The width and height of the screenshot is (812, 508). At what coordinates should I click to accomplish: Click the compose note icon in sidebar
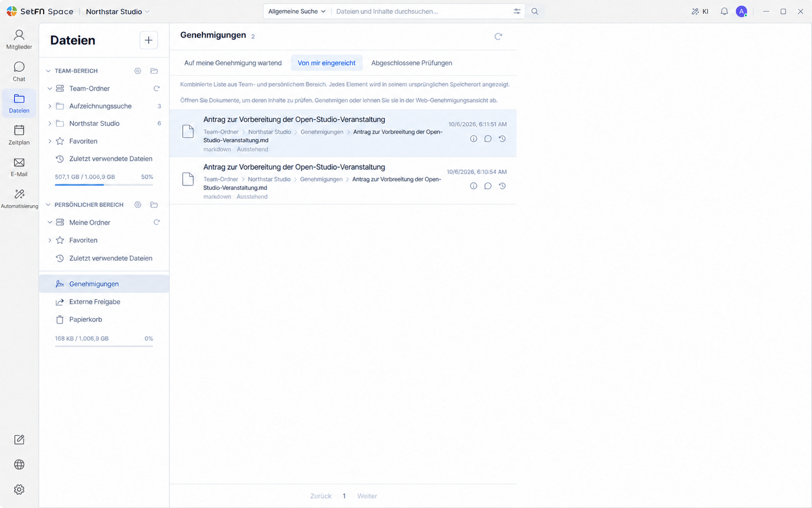point(19,439)
